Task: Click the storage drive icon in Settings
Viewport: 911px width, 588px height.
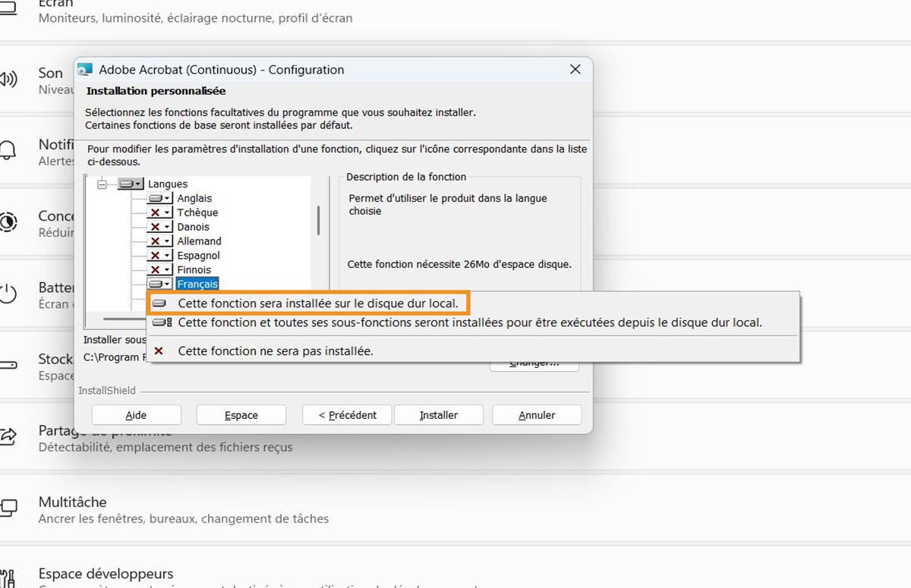Action: 8,366
